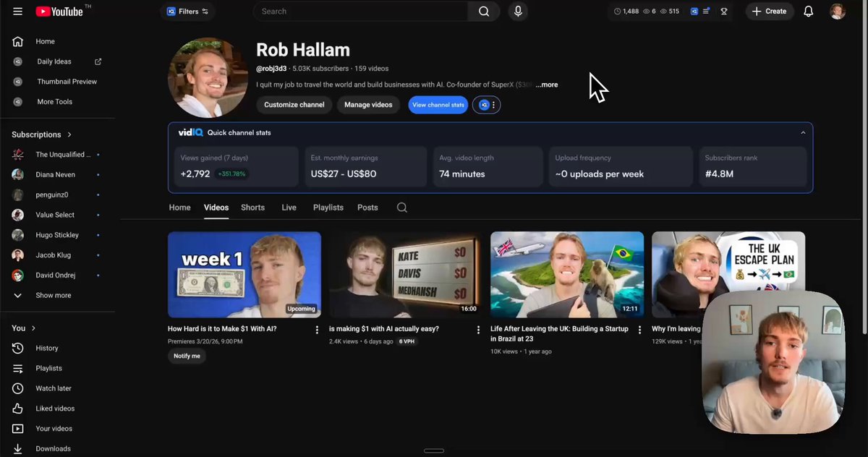Click Manage videos button
The width and height of the screenshot is (868, 457).
(368, 105)
